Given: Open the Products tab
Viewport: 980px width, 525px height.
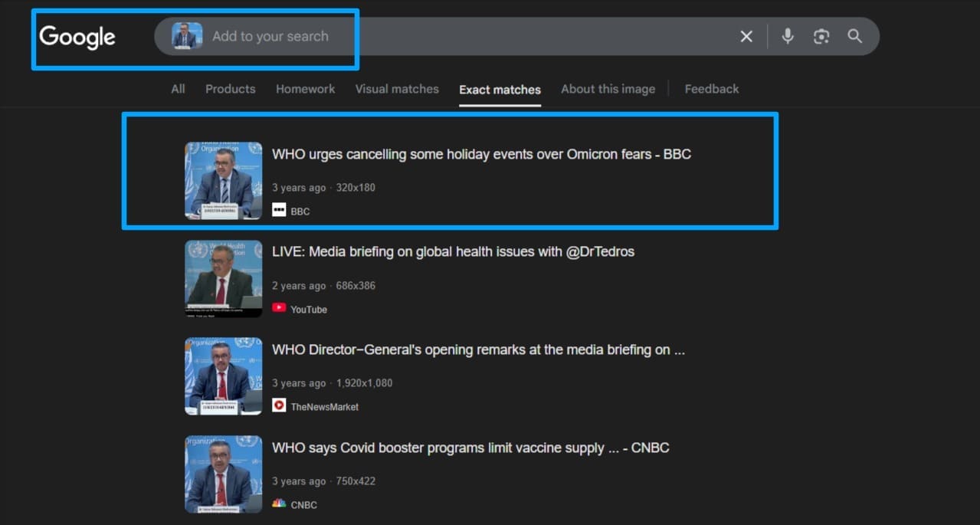Looking at the screenshot, I should coord(230,89).
